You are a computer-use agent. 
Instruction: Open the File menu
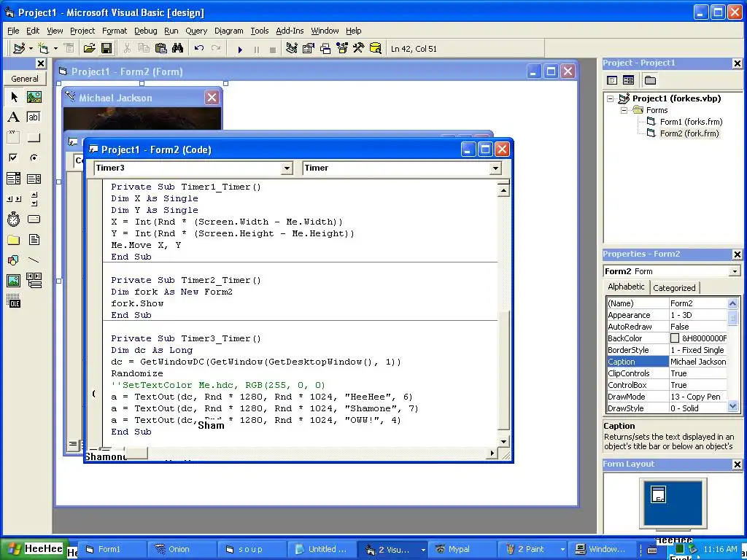[13, 31]
